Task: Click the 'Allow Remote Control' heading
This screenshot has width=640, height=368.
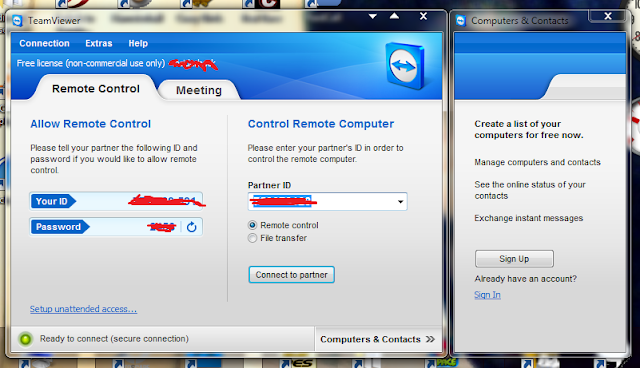Action: [91, 124]
